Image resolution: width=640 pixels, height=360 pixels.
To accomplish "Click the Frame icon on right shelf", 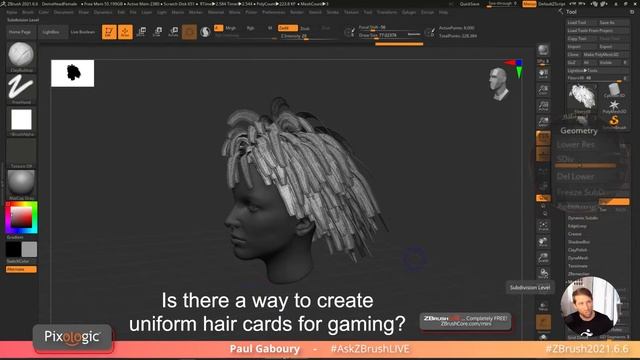I will (x=543, y=226).
